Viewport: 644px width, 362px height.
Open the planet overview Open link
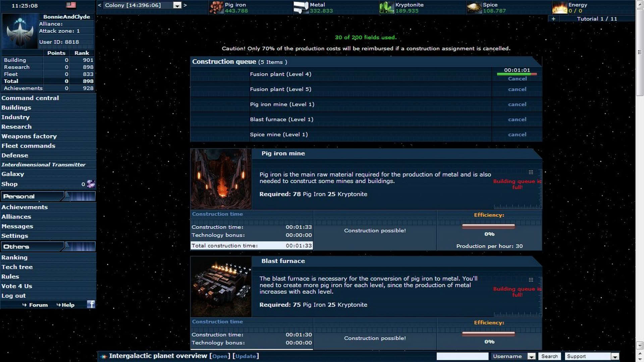[220, 356]
